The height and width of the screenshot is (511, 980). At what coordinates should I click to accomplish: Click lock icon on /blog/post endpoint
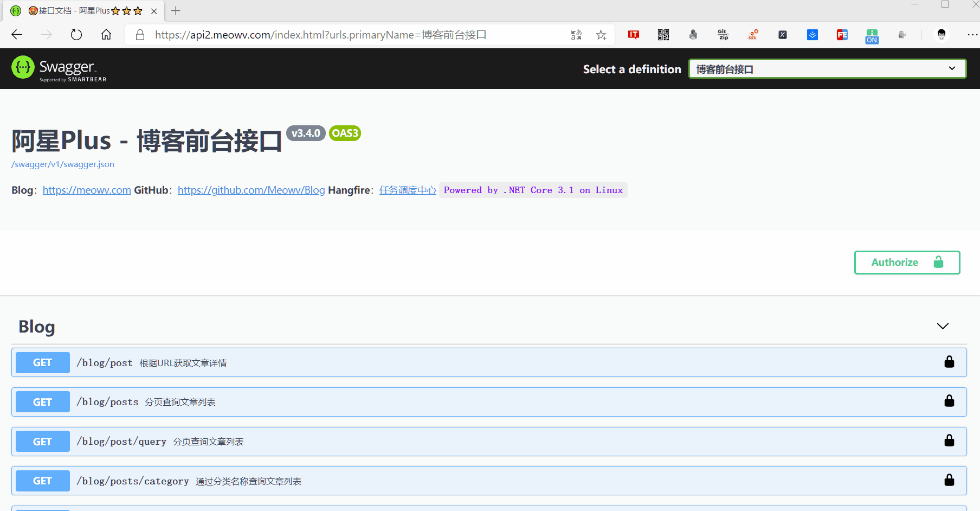(949, 362)
